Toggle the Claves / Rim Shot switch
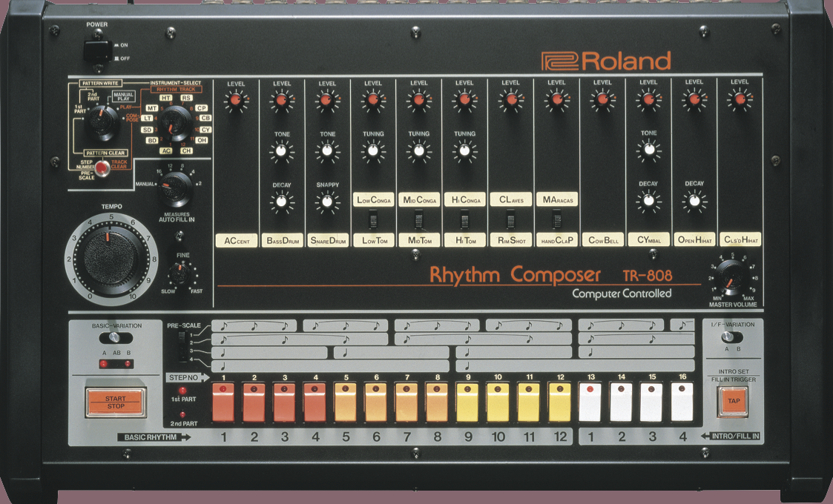833x504 pixels. click(x=510, y=219)
